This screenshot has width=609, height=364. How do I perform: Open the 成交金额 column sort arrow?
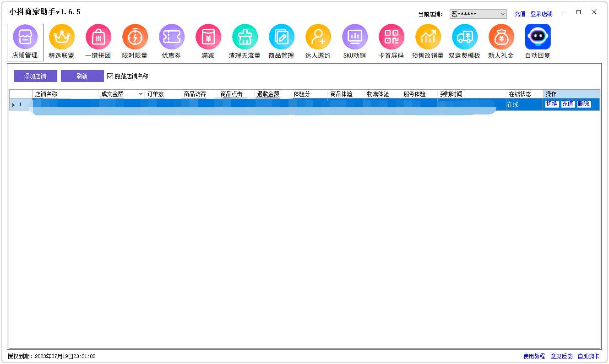point(141,94)
